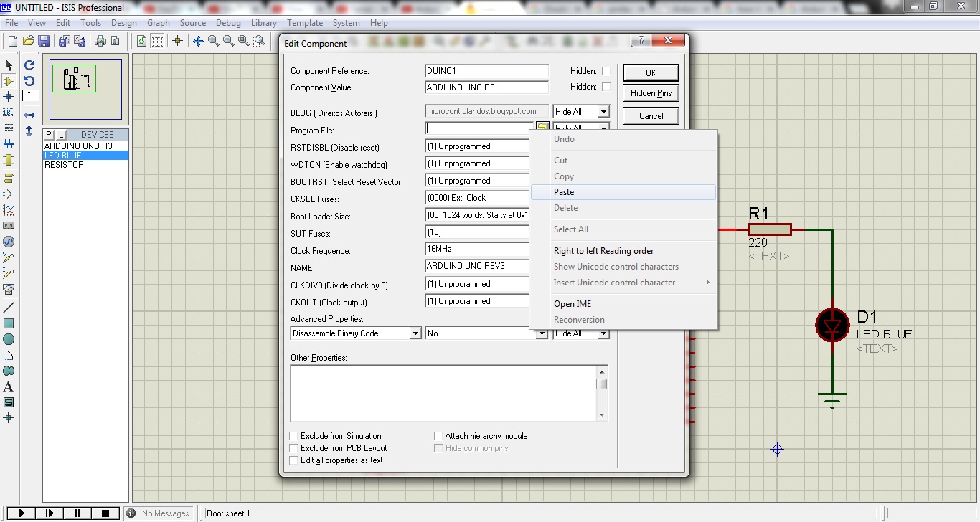This screenshot has width=980, height=522.
Task: Tick Hidden checkbox beside Component Reference
Action: click(606, 71)
